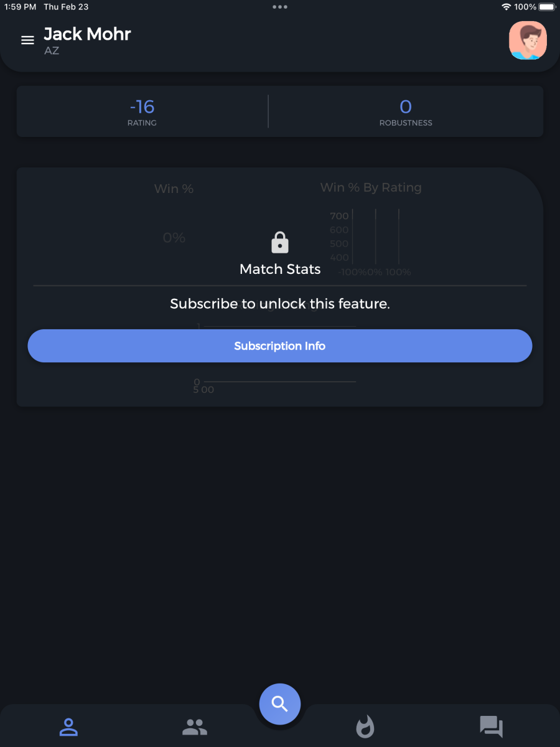The height and width of the screenshot is (747, 560).
Task: Tap the battery status icon
Action: click(x=547, y=7)
